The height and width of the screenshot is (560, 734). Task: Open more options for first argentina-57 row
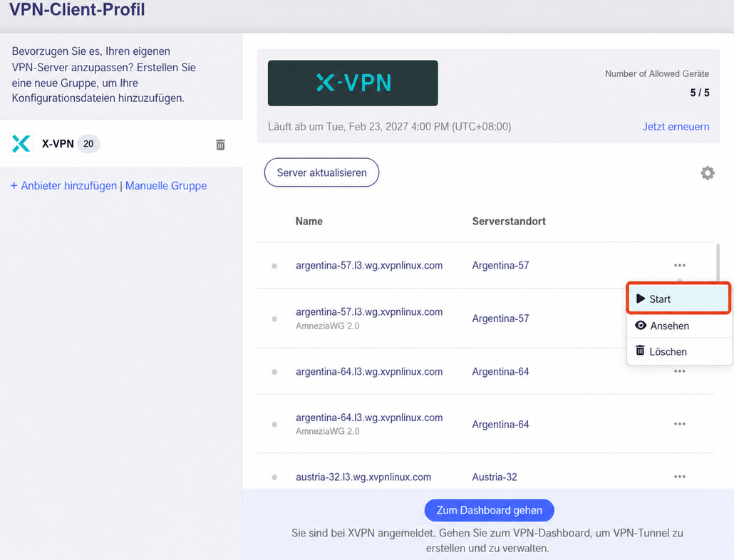[680, 265]
